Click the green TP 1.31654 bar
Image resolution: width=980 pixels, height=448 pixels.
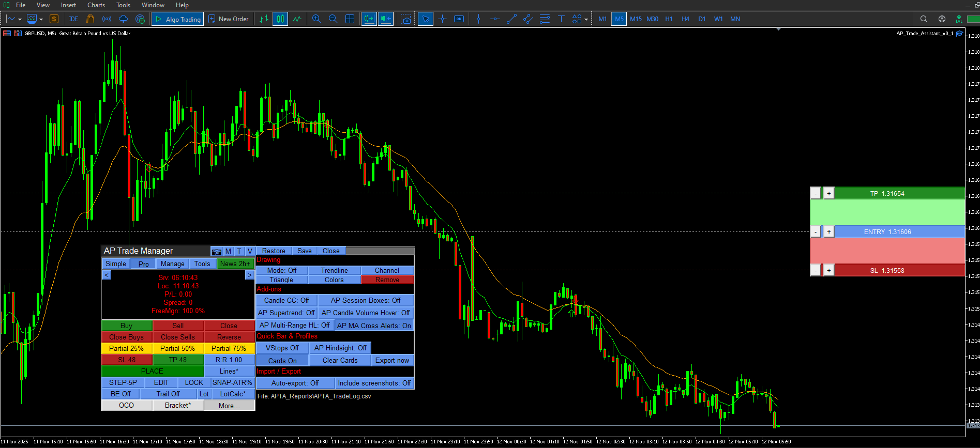point(899,193)
